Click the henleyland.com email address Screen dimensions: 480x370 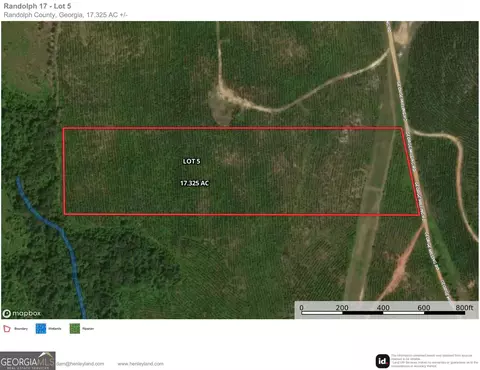[x=80, y=364]
